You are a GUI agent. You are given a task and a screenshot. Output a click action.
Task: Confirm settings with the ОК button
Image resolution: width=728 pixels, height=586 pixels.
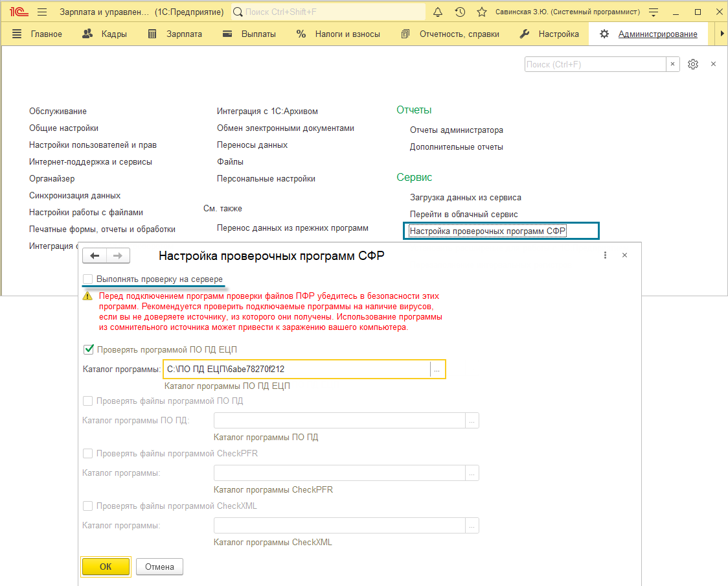[x=106, y=567]
